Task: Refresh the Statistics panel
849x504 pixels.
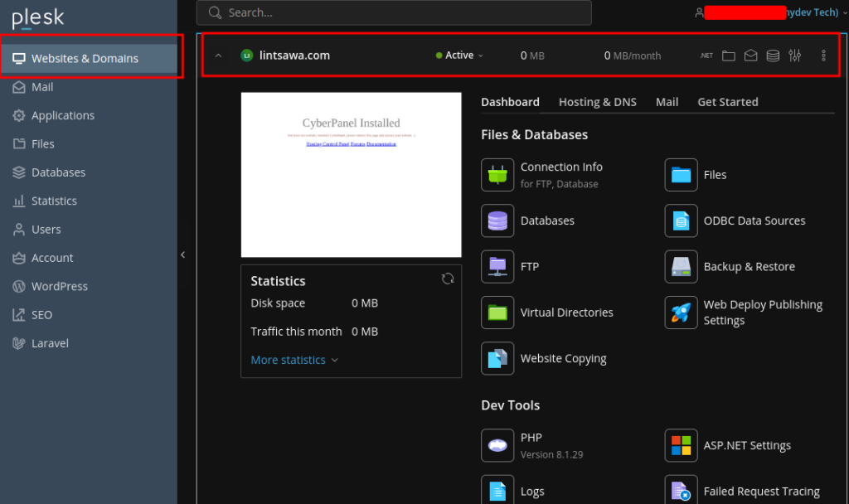Action: (x=448, y=279)
